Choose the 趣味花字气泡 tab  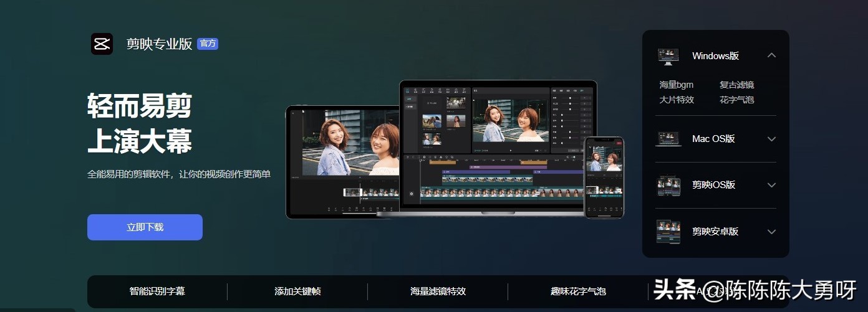click(x=578, y=291)
